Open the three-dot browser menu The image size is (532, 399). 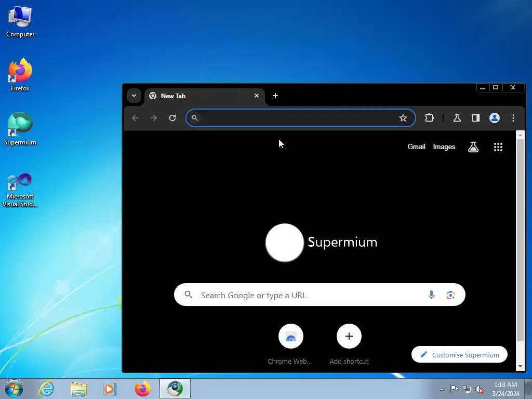[513, 118]
